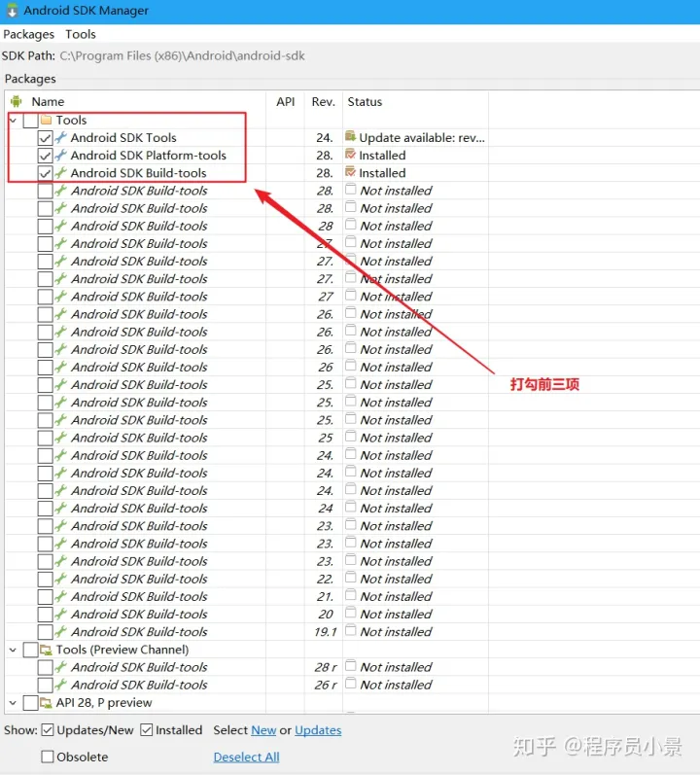This screenshot has height=775, width=700.
Task: Check the Build-tools rev 19.1 checkbox
Action: point(46,632)
